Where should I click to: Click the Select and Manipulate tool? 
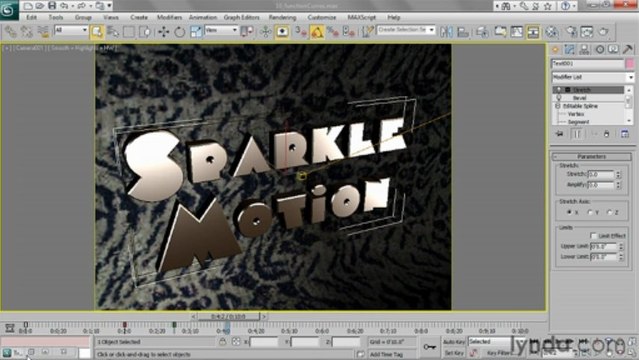click(x=266, y=32)
